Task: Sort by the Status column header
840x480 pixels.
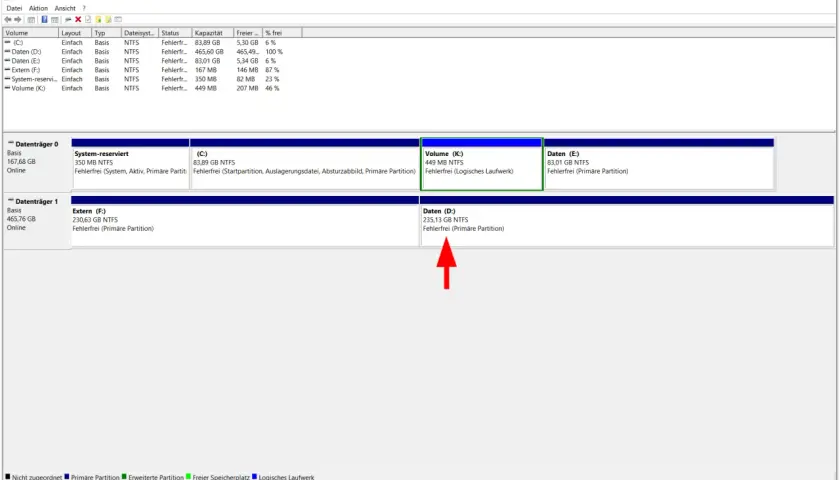Action: point(175,33)
